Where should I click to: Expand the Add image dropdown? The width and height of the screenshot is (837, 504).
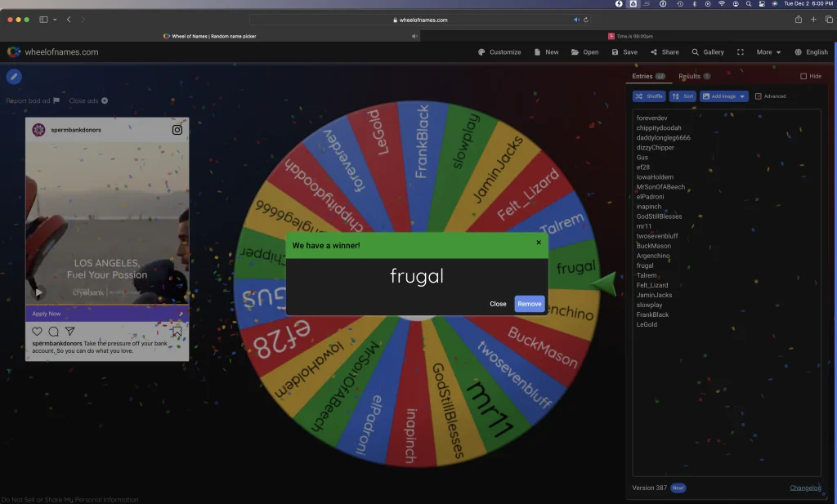point(724,96)
